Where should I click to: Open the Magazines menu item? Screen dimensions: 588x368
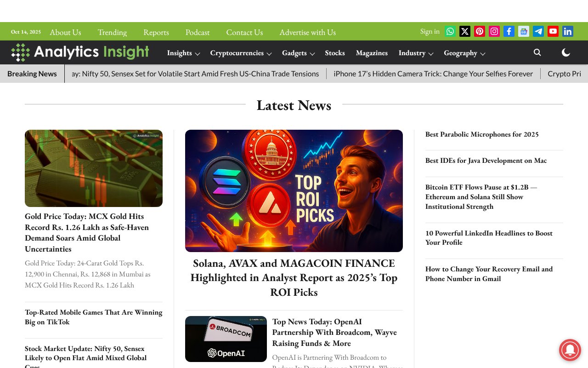coord(372,53)
